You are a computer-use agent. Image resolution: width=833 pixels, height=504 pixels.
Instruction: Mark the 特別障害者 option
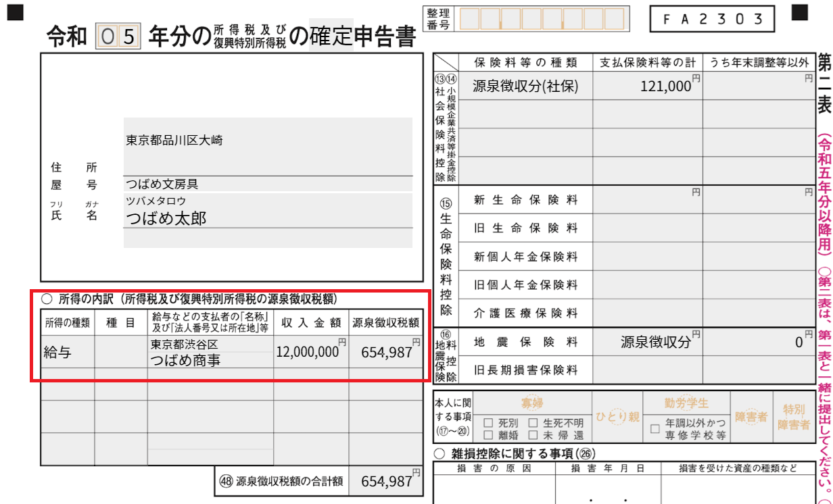[x=794, y=417]
